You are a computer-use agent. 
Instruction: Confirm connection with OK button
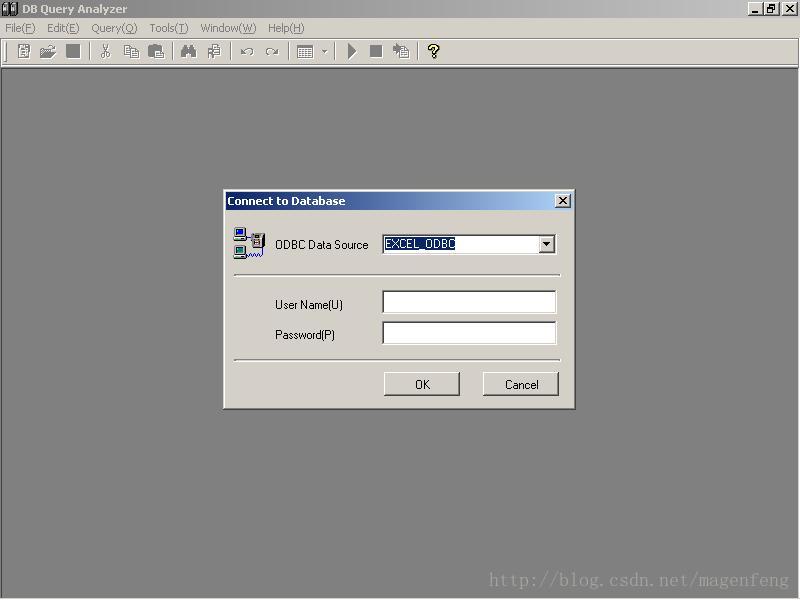pyautogui.click(x=422, y=384)
